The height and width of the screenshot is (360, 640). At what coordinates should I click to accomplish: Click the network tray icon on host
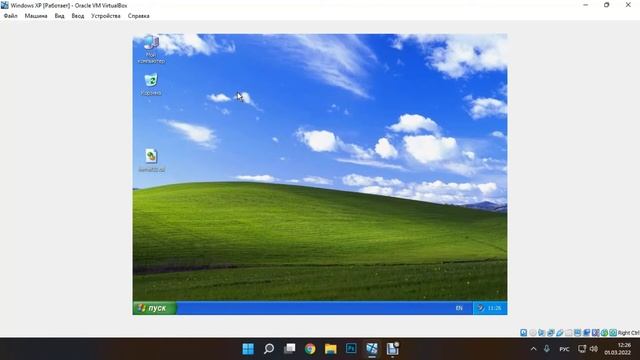point(582,349)
